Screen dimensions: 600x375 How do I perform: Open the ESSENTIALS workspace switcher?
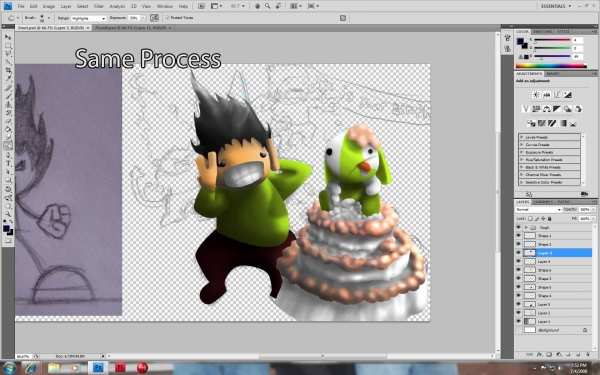pos(556,6)
